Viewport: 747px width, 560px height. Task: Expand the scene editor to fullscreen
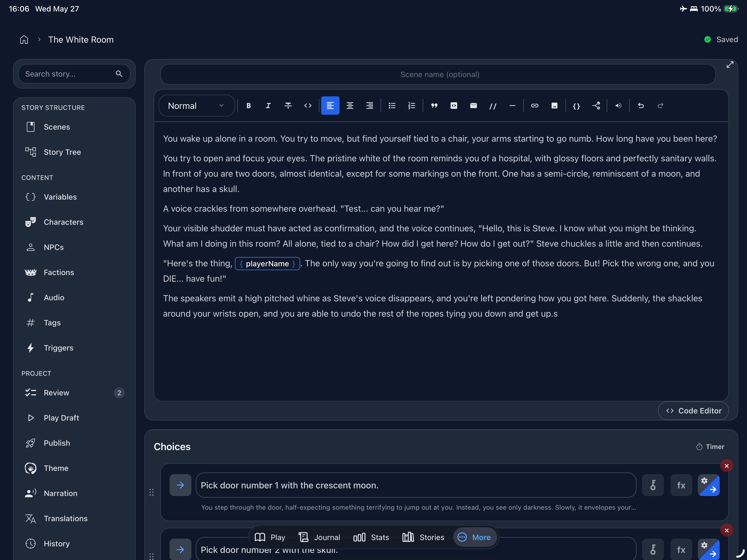click(x=730, y=65)
